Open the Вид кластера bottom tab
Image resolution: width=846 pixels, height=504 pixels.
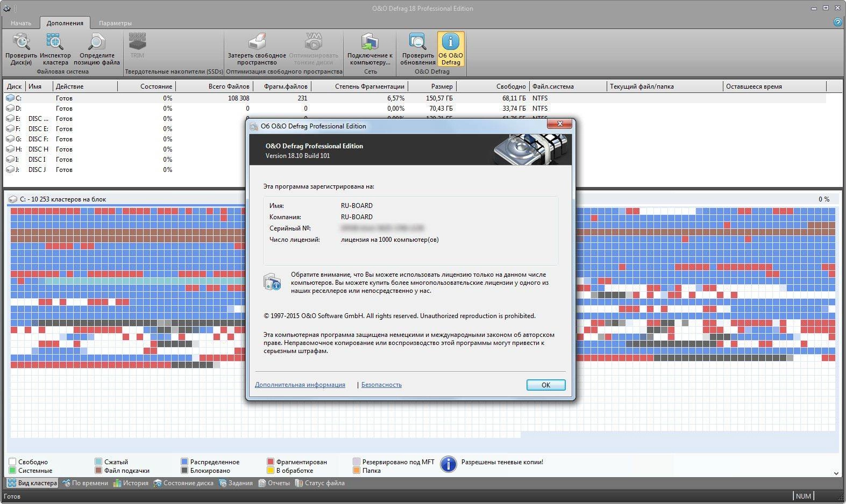click(x=32, y=483)
